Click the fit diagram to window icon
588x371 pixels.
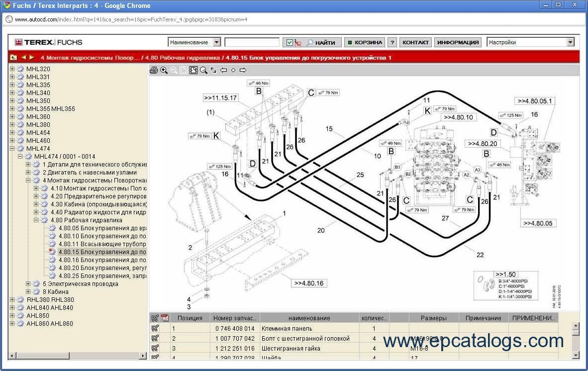pos(194,70)
